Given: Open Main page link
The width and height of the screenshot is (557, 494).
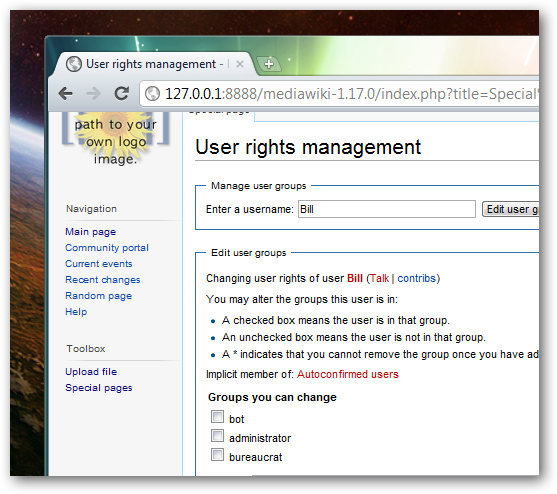Looking at the screenshot, I should point(91,232).
